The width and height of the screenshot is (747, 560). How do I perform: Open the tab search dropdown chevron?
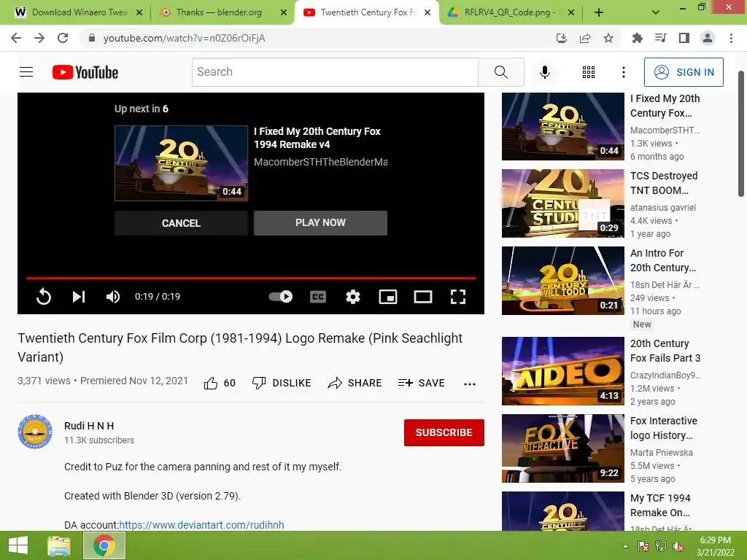656,12
